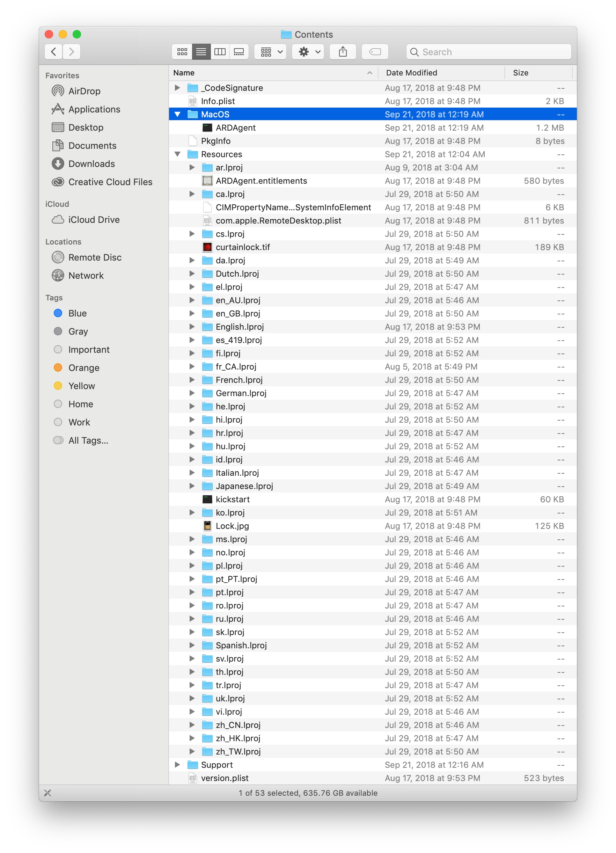This screenshot has width=616, height=853.
Task: Select the version.plist file
Action: (373, 778)
